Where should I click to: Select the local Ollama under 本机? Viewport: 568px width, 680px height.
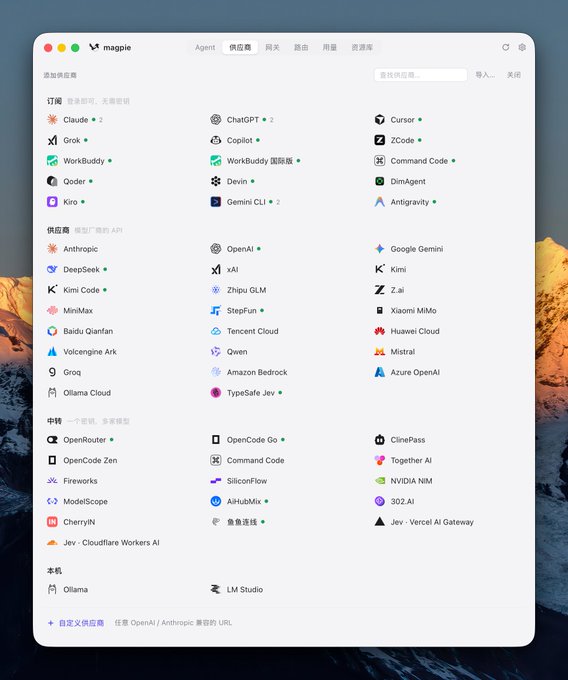[x=68, y=589]
